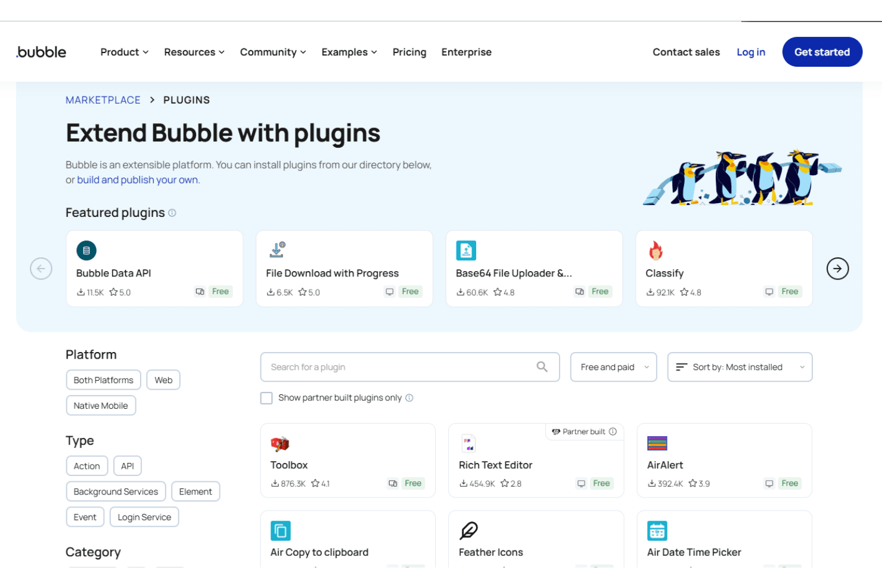Open the Sort by Most installed dropdown
This screenshot has width=882, height=588.
(x=740, y=367)
